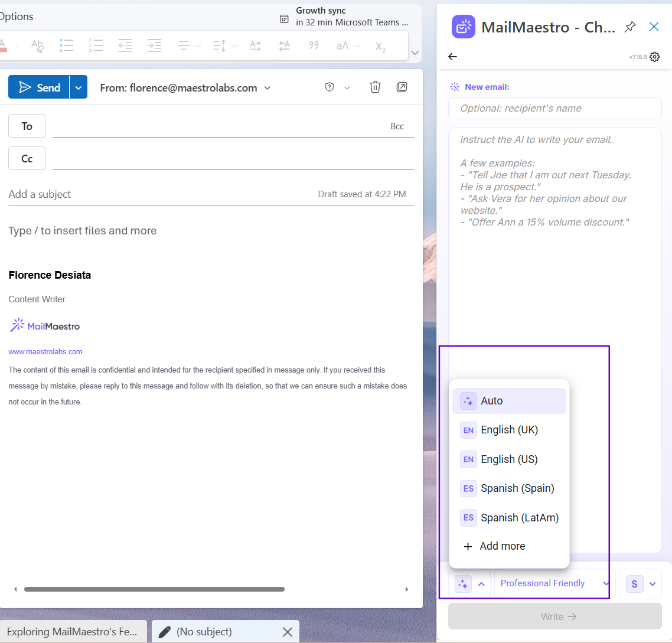
Task: Click the New email sparkle icon
Action: pyautogui.click(x=455, y=87)
